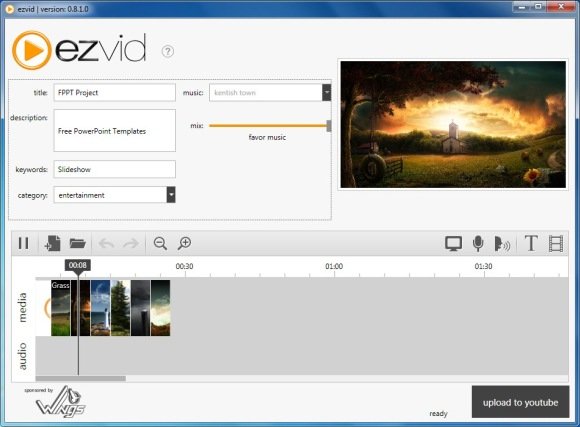Screen dimensions: 580x427
Task: Select the sunset swing clip
Action: [x=81, y=308]
